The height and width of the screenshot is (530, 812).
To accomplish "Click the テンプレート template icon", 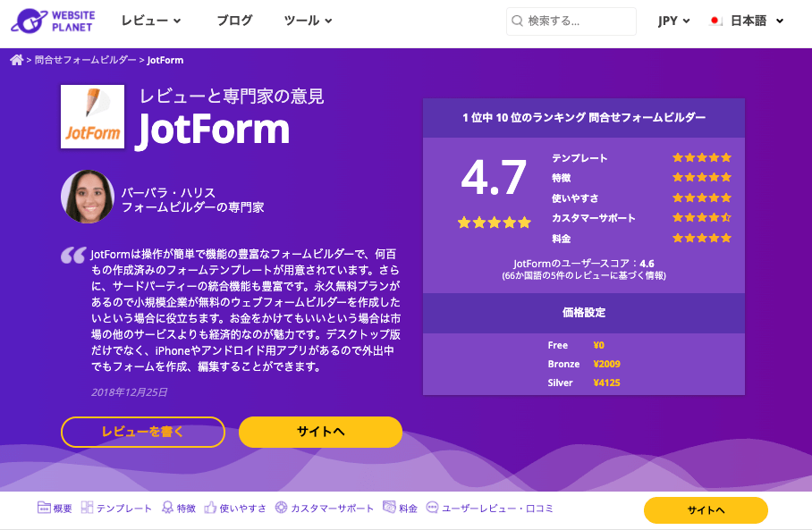I will click(x=87, y=508).
